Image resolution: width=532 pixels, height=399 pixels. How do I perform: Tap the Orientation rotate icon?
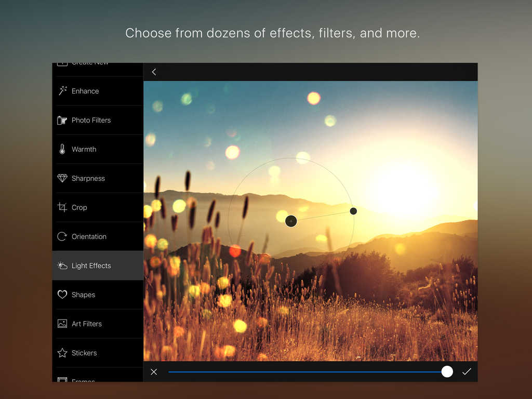(62, 236)
